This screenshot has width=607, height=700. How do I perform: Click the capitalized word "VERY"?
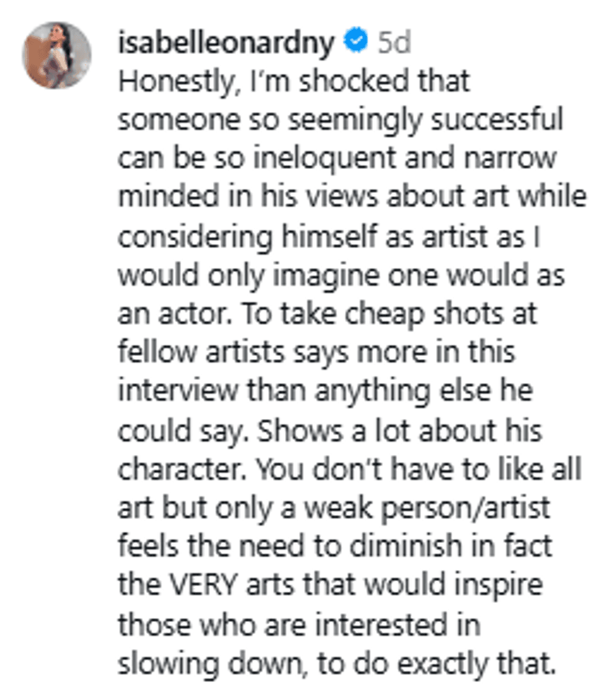201,585
